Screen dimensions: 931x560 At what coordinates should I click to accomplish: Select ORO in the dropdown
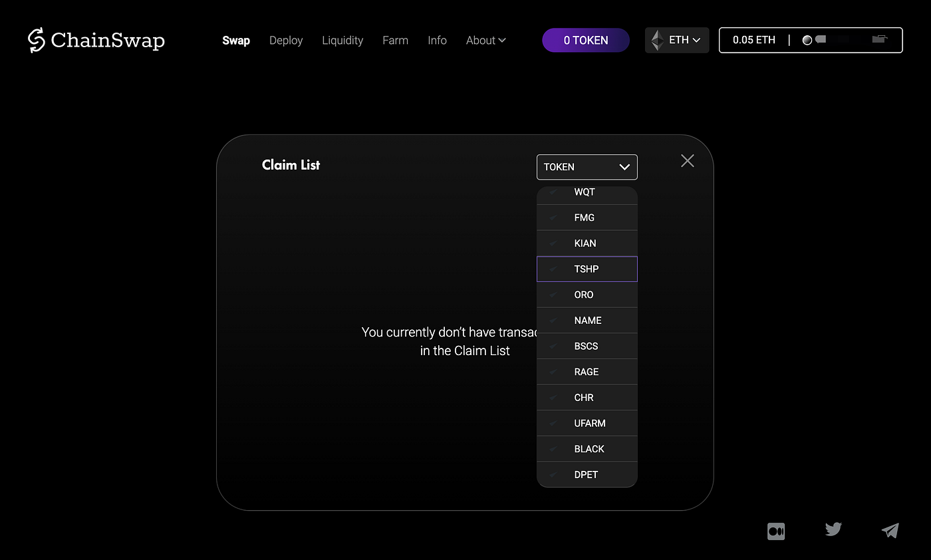coord(587,295)
